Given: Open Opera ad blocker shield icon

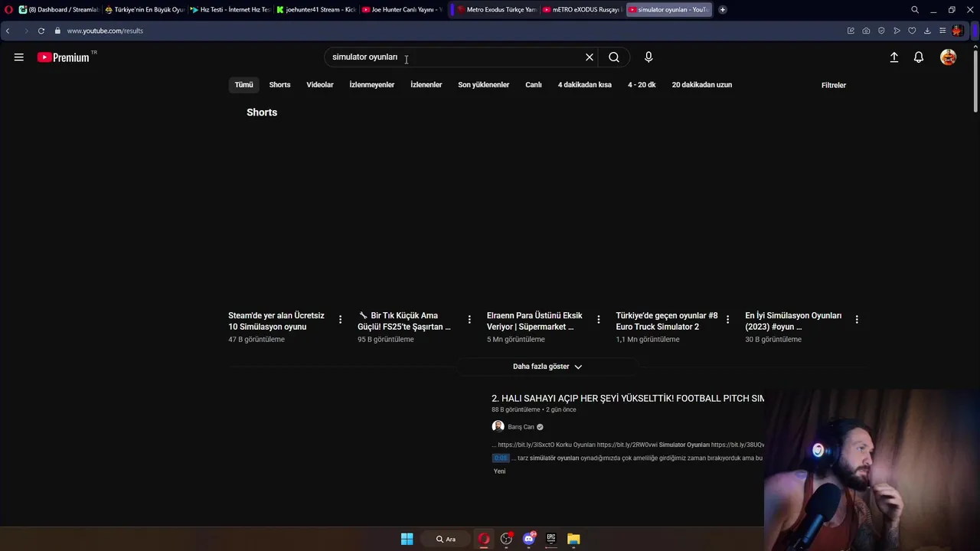Looking at the screenshot, I should [x=881, y=31].
